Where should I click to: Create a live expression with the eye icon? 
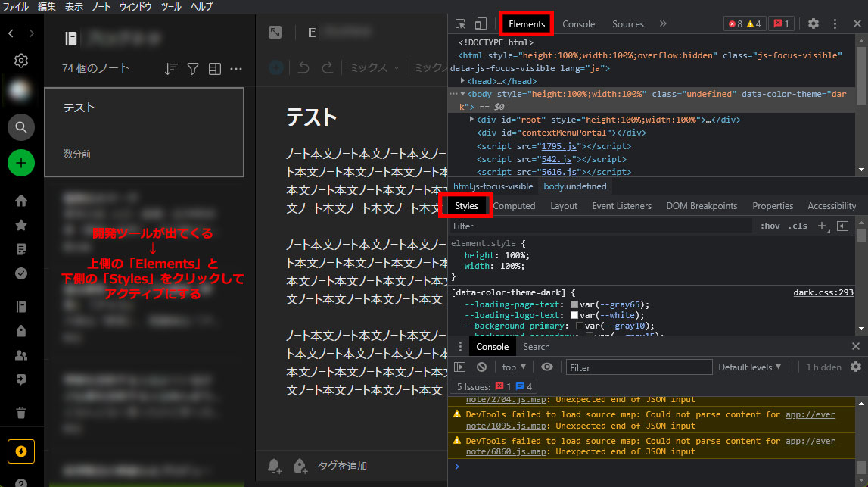547,367
